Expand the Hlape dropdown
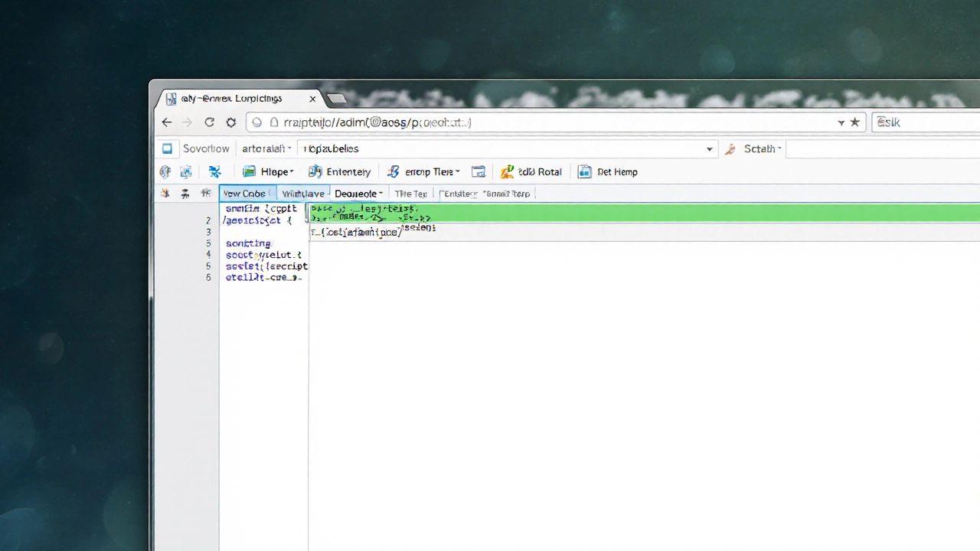This screenshot has height=551, width=980. (268, 172)
